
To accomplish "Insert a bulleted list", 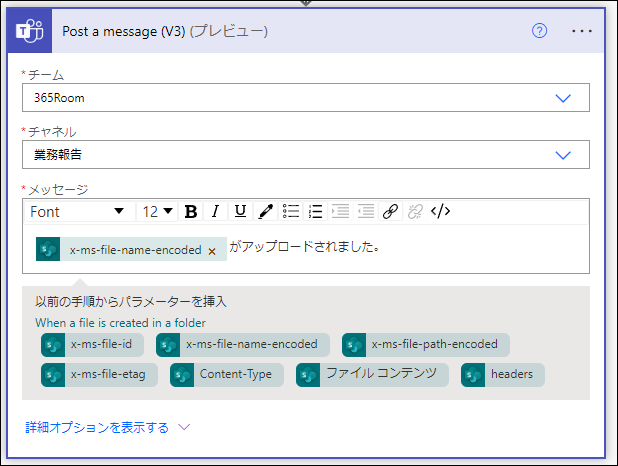I will (x=291, y=211).
